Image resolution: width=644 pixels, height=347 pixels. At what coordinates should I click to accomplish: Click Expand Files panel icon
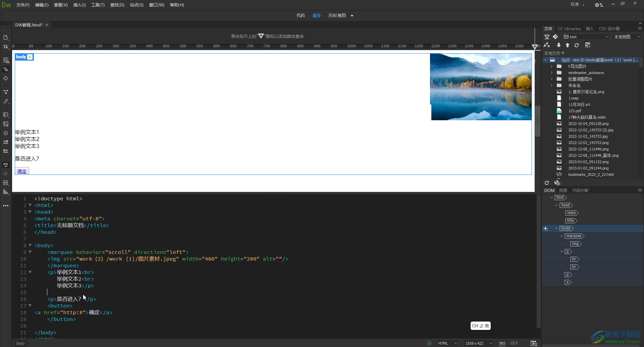coord(588,45)
